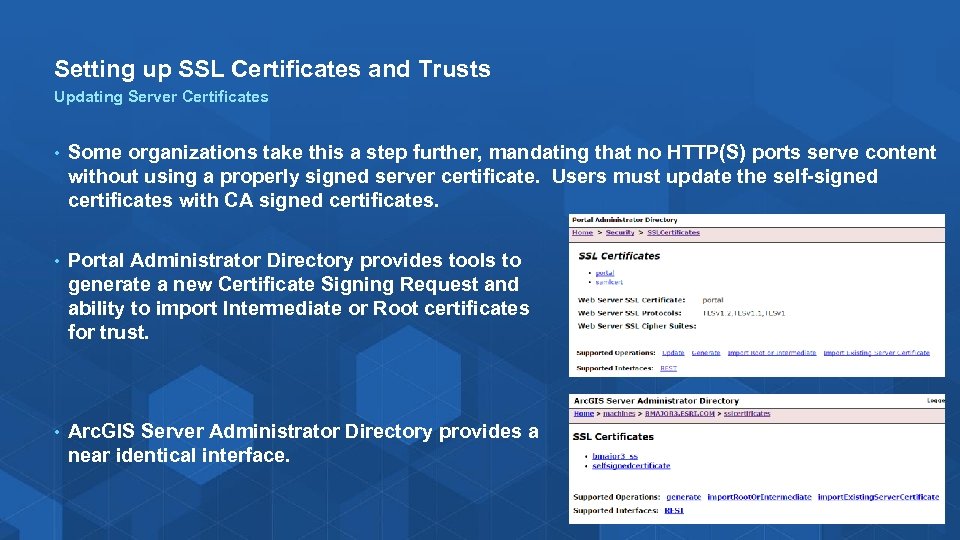Image resolution: width=960 pixels, height=540 pixels.
Task: Select Import Root or Intermediate in Portal directory
Action: (772, 353)
